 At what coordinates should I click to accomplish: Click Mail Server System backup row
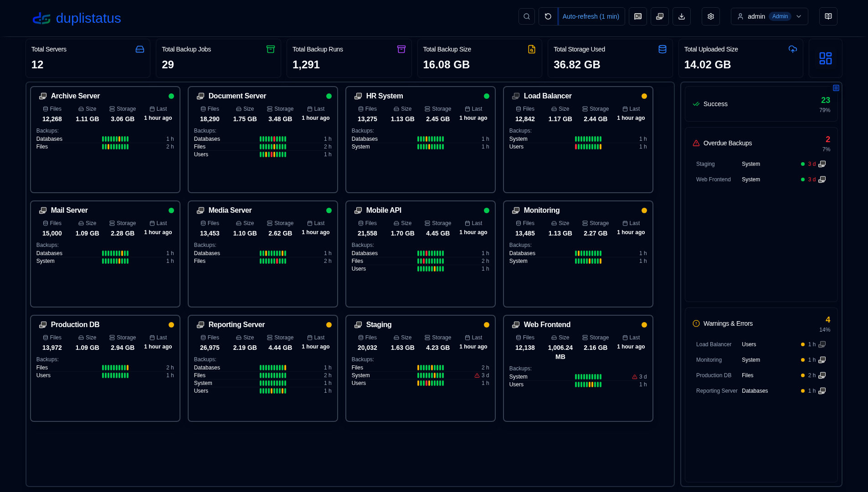pyautogui.click(x=105, y=261)
